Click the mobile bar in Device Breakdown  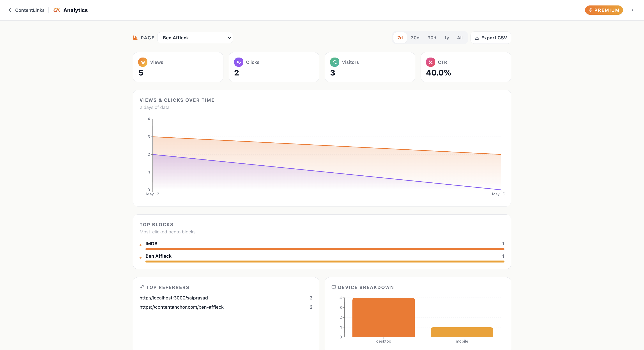462,332
